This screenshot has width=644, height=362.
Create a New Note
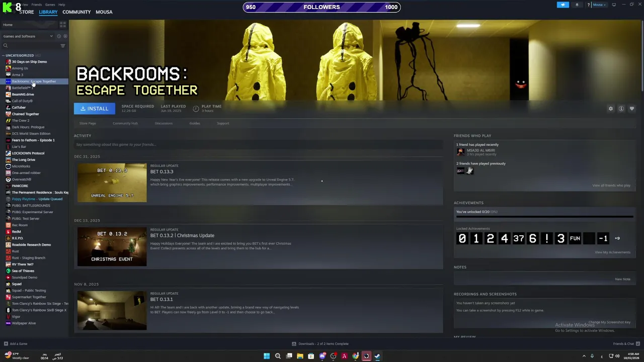pyautogui.click(x=622, y=280)
